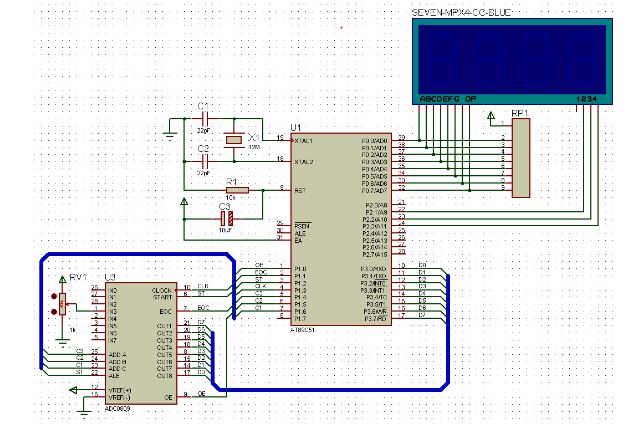Click RV1 lower red decrease button
Image resolution: width=627 pixels, height=444 pixels.
[x=54, y=312]
